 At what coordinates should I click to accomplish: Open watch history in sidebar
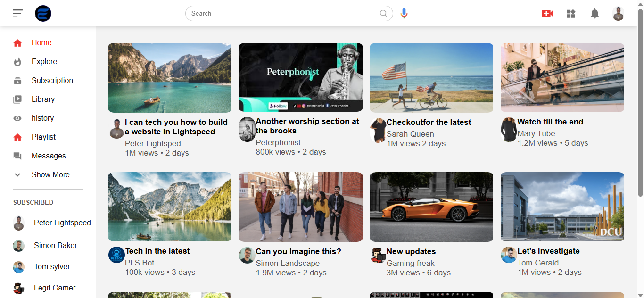point(42,118)
